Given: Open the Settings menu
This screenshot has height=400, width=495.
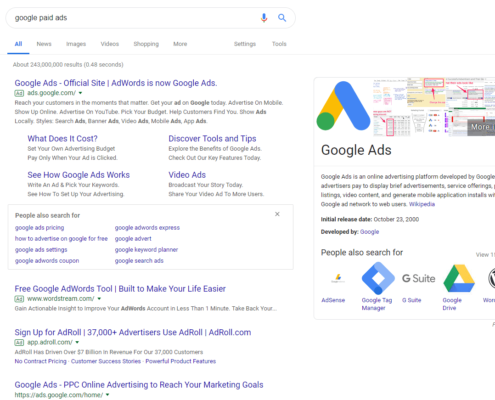Looking at the screenshot, I should 245,44.
